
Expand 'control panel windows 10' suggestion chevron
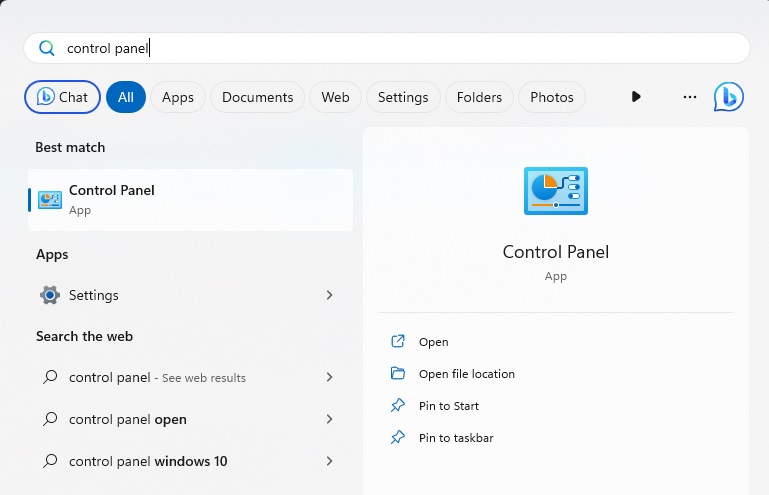(x=330, y=461)
